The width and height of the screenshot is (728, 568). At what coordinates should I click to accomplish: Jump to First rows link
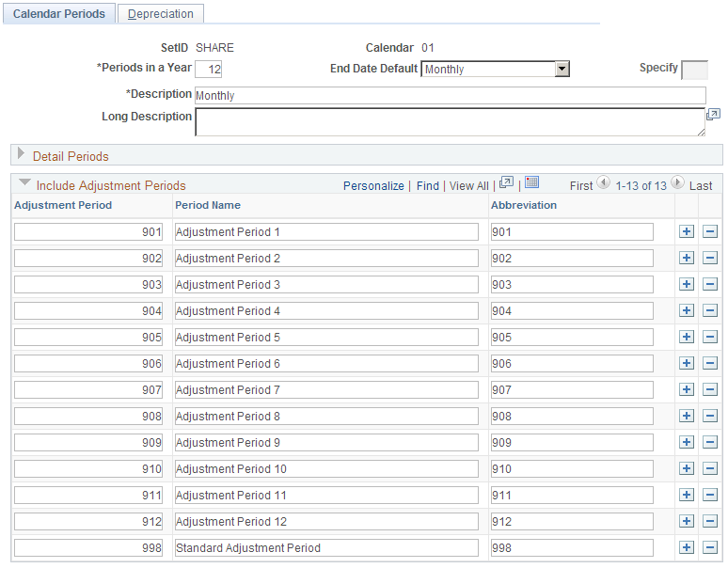tap(581, 185)
